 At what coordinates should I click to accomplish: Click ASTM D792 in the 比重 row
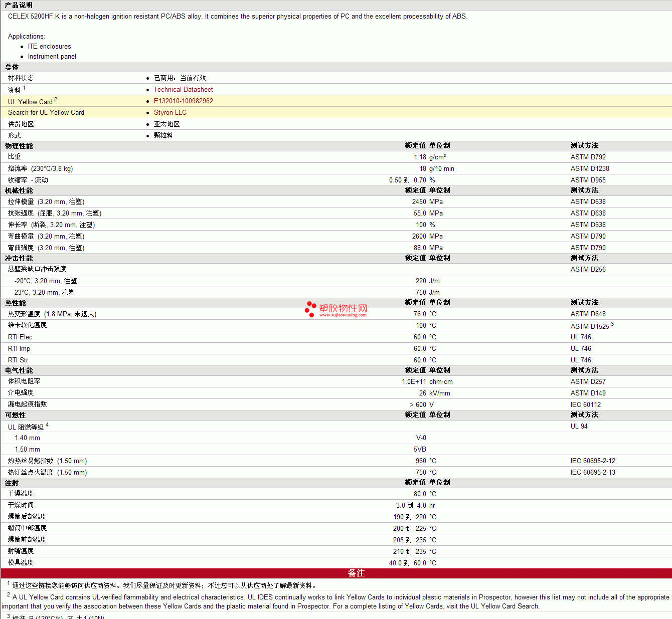588,157
